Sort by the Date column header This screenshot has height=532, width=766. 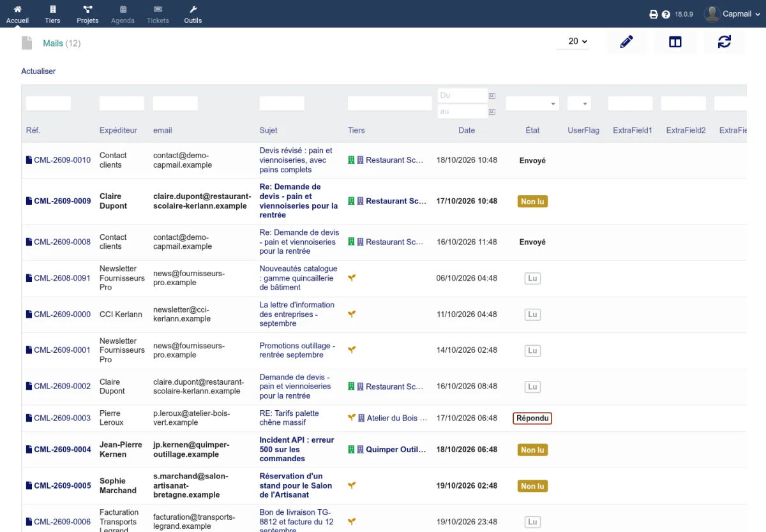467,130
